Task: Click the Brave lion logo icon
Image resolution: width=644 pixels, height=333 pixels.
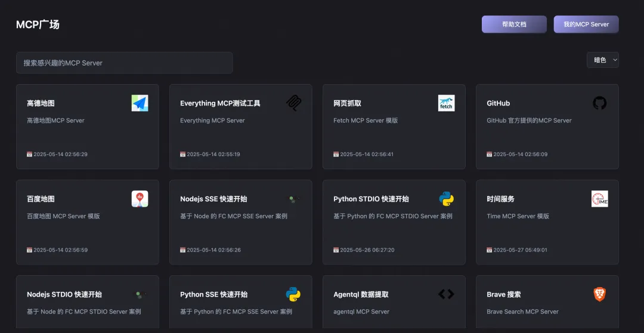Action: click(600, 294)
